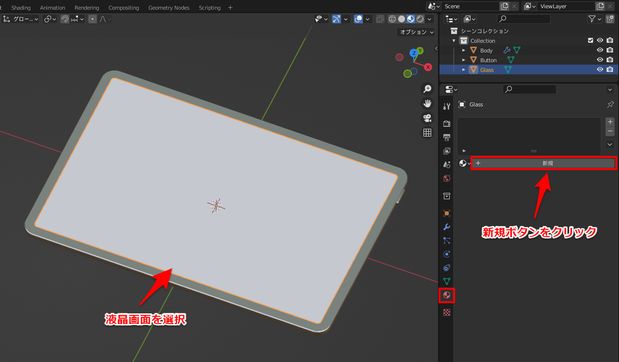Open the Options dropdown in the viewport
619x362 pixels.
point(416,32)
